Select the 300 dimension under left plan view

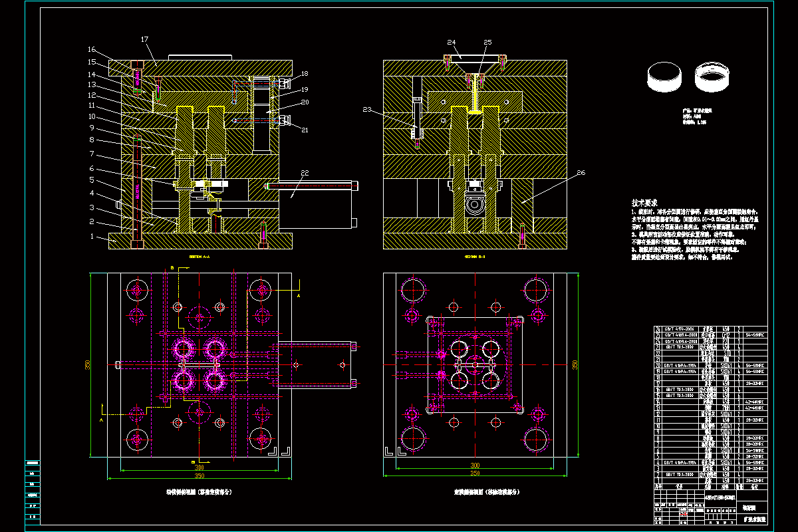pyautogui.click(x=199, y=468)
